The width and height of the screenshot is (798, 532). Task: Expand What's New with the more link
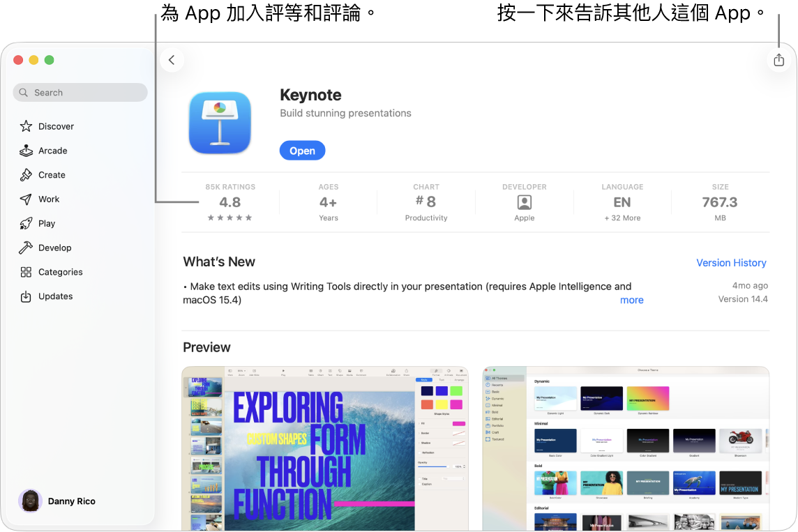[x=631, y=300]
